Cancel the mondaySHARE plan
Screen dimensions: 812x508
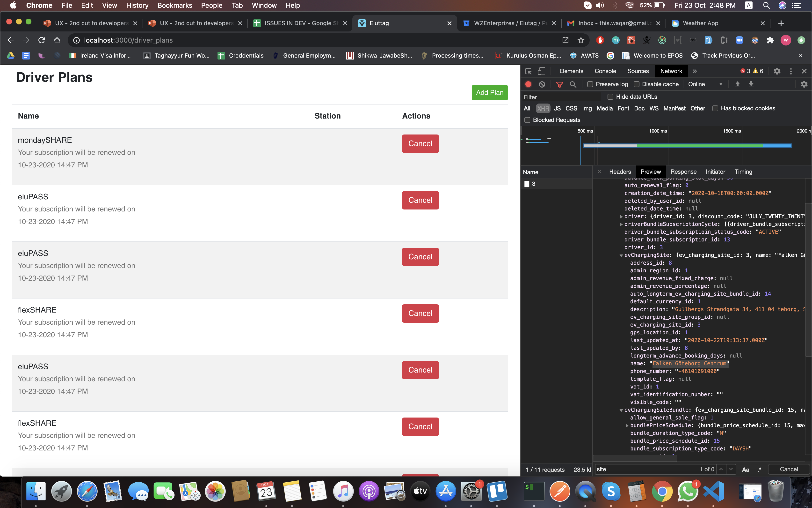tap(420, 144)
